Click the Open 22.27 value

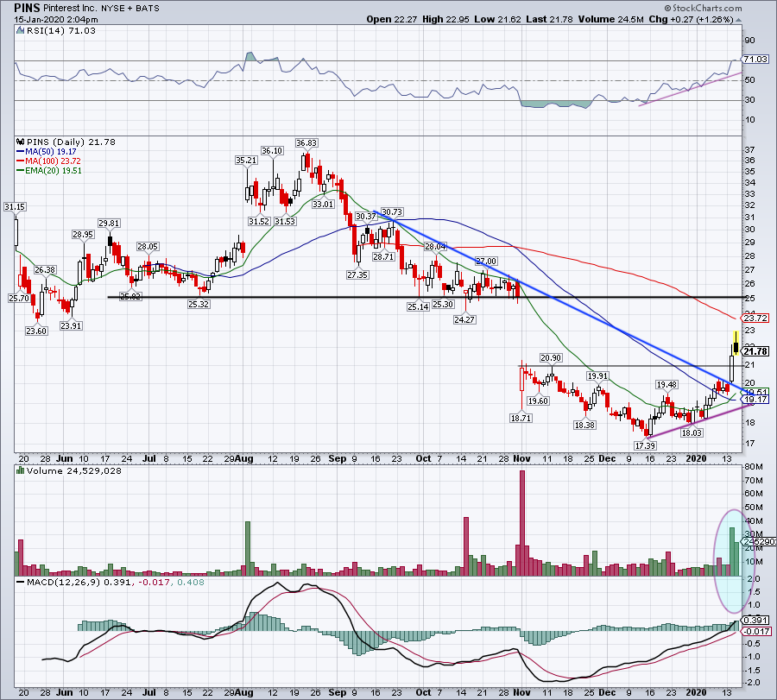393,19
